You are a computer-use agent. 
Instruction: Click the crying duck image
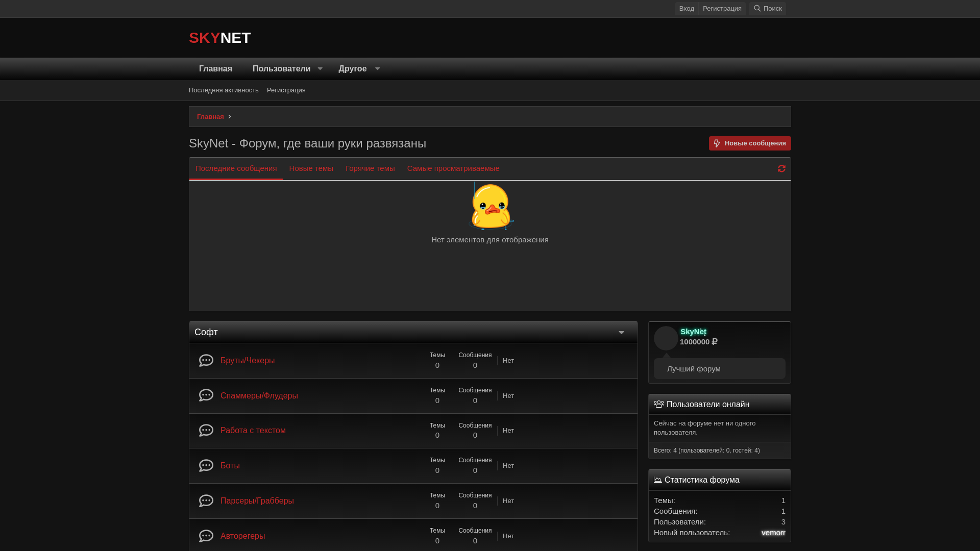491,206
